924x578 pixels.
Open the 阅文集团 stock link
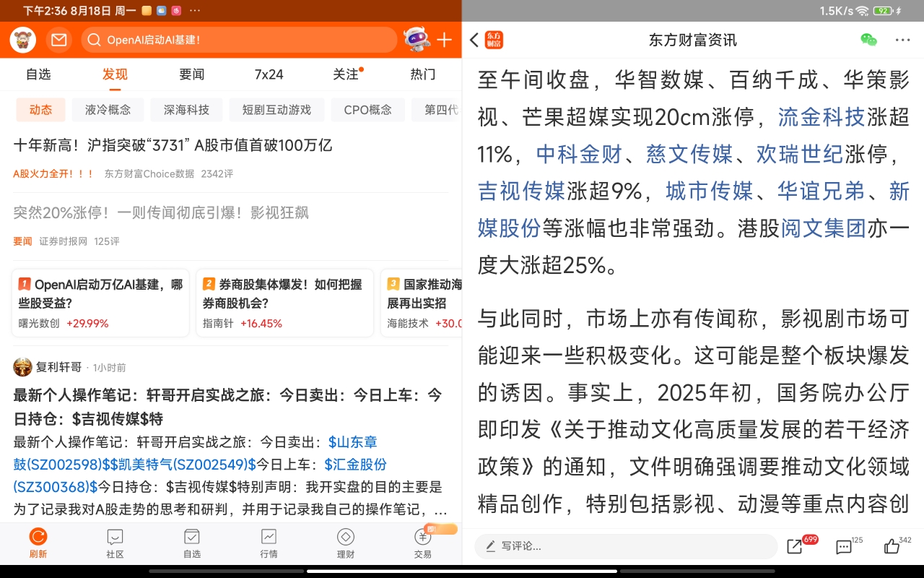pyautogui.click(x=823, y=229)
